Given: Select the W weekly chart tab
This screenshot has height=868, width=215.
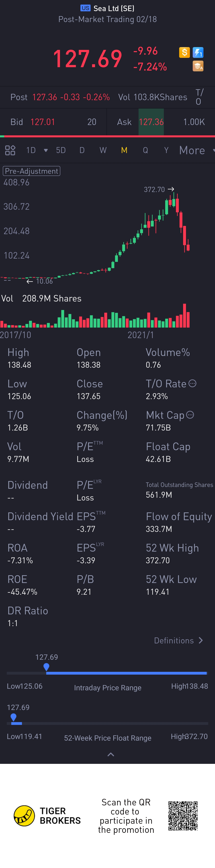Looking at the screenshot, I should (103, 150).
